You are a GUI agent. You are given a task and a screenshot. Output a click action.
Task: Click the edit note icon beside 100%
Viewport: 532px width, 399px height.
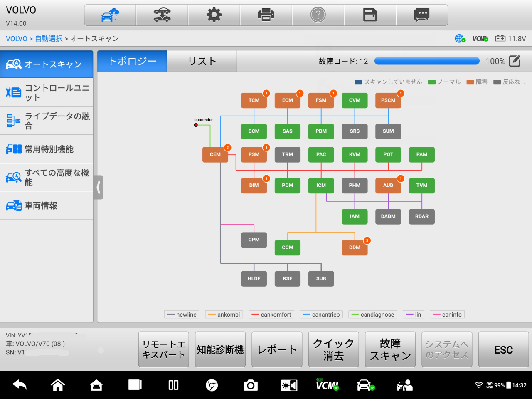click(x=515, y=61)
